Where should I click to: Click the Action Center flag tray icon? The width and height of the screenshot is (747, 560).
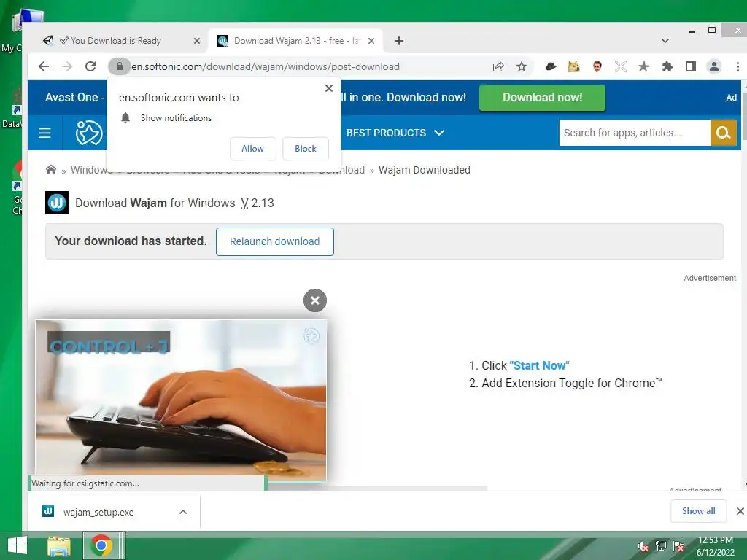(678, 545)
